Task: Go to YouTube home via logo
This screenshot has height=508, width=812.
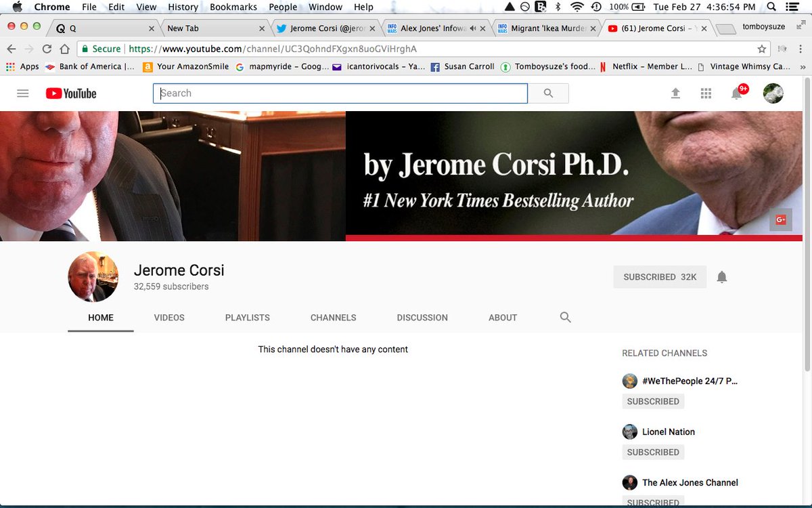Action: pos(71,93)
